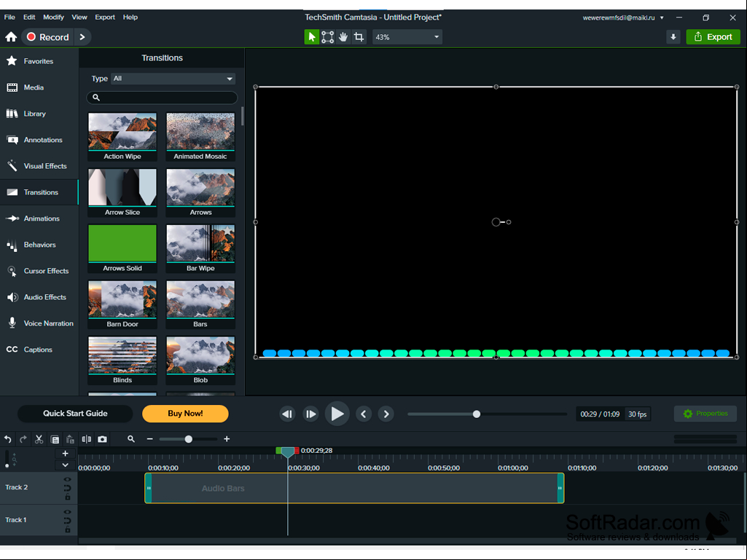Hide Track 1 with eye icon
747x560 pixels.
click(x=68, y=512)
